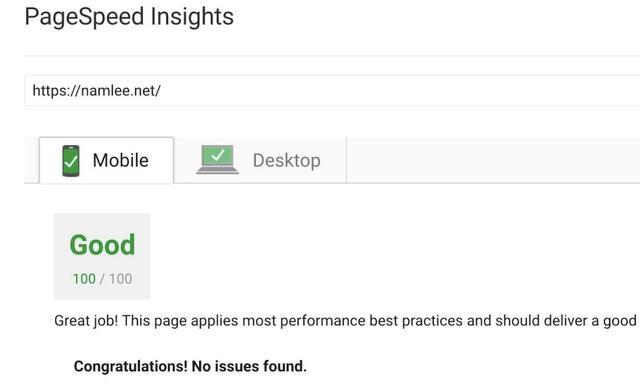
Task: Click the laptop icon with checkmark
Action: coord(217,160)
